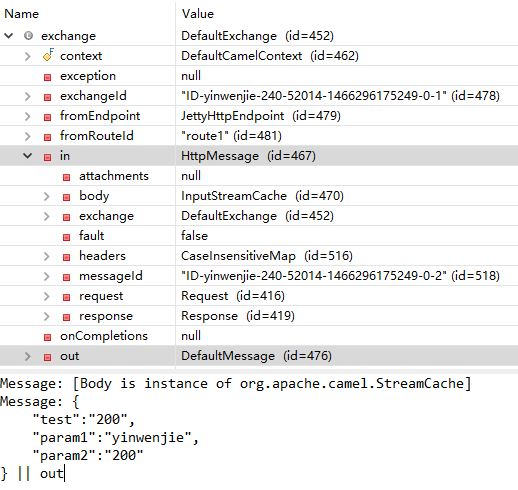This screenshot has width=518, height=490.
Task: Click the "test":"200" line in detail pane
Action: [x=83, y=419]
